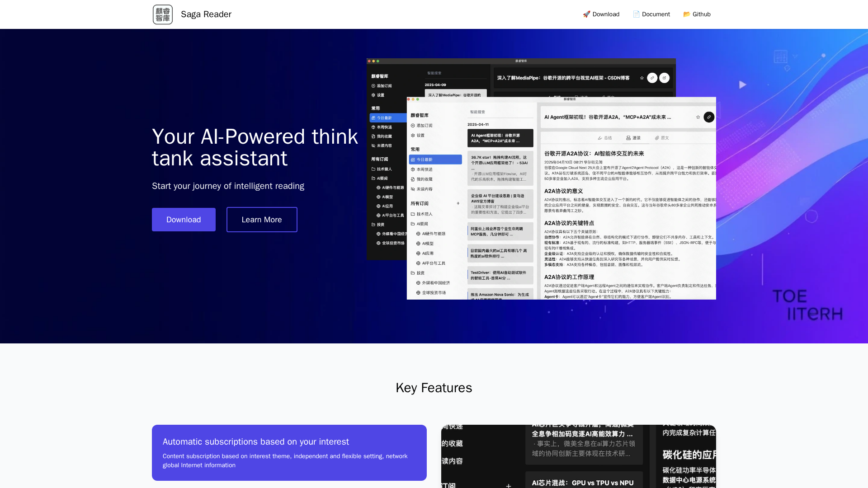Click the 设置 gear icon in light window
This screenshot has width=868, height=488.
click(413, 136)
